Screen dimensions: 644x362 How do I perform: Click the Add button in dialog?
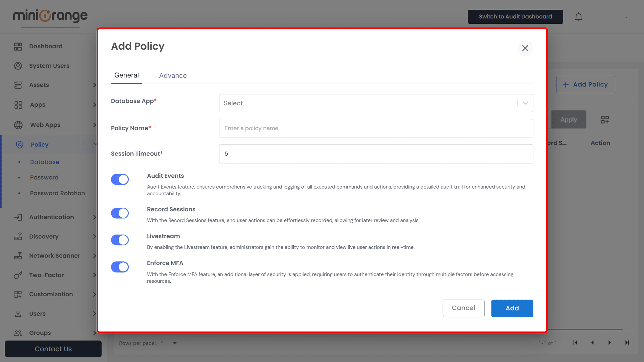coord(512,308)
